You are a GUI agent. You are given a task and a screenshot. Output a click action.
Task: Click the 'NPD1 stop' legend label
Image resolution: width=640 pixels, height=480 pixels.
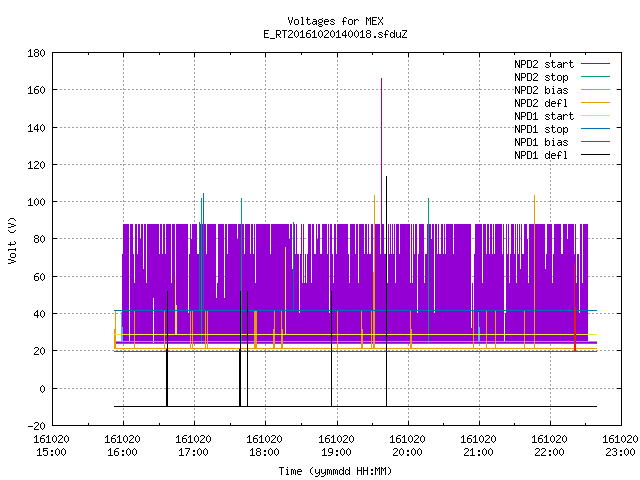pyautogui.click(x=541, y=129)
